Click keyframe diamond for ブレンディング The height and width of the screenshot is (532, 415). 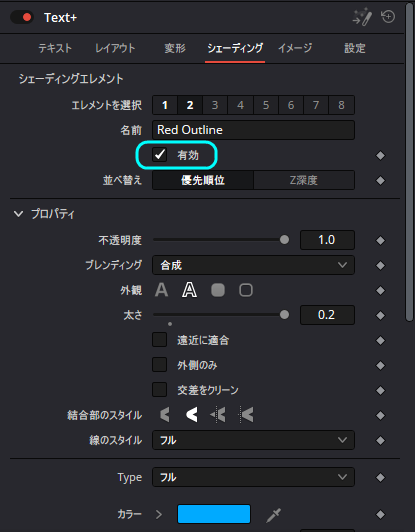(x=380, y=265)
